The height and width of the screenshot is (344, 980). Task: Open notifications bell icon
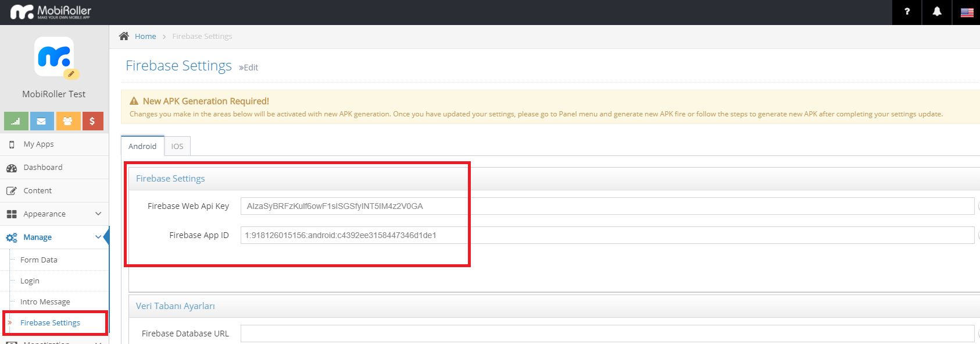pos(937,12)
